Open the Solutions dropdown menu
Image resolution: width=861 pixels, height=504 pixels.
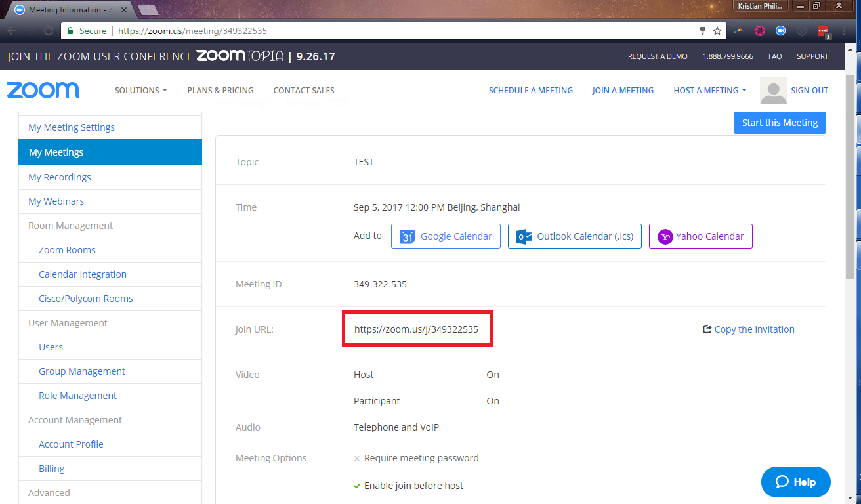coord(141,91)
